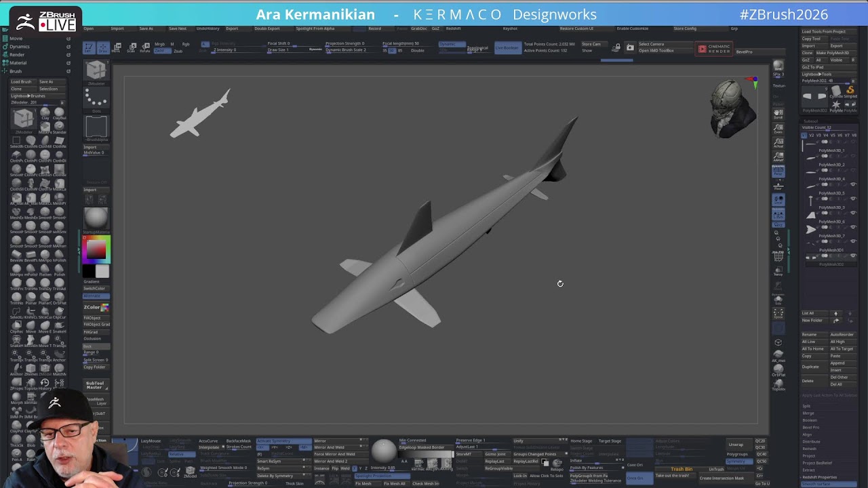The image size is (868, 488).
Task: Click the BPR render icon
Action: click(x=778, y=66)
